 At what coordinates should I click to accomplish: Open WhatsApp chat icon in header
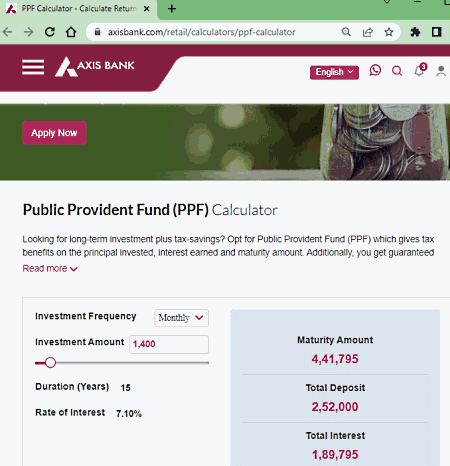[375, 70]
